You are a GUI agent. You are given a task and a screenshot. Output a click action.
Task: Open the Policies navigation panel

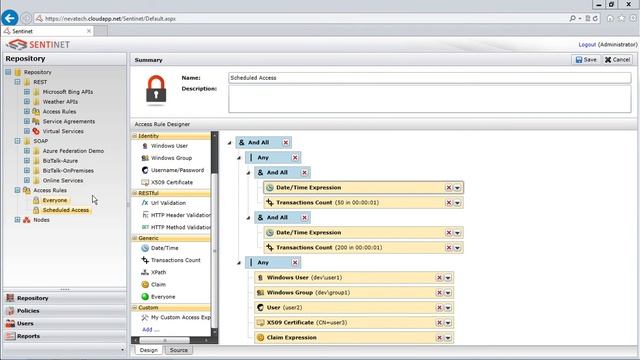(x=64, y=311)
